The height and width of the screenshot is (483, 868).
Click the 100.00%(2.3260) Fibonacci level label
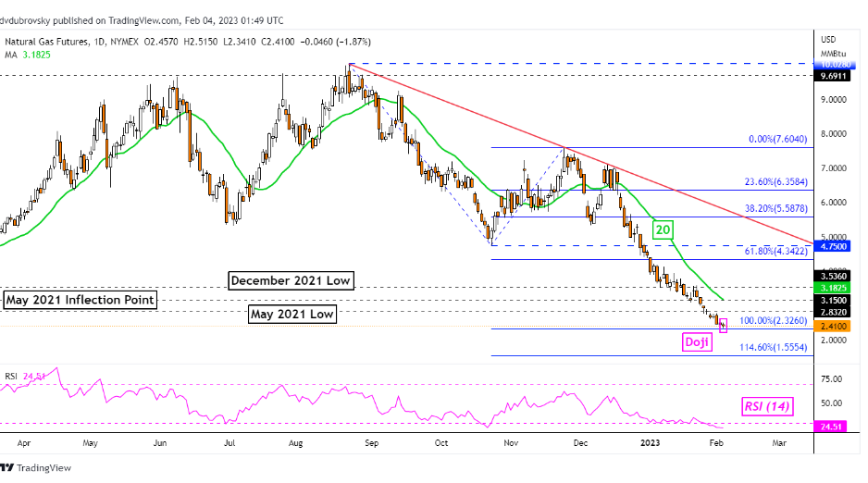774,320
